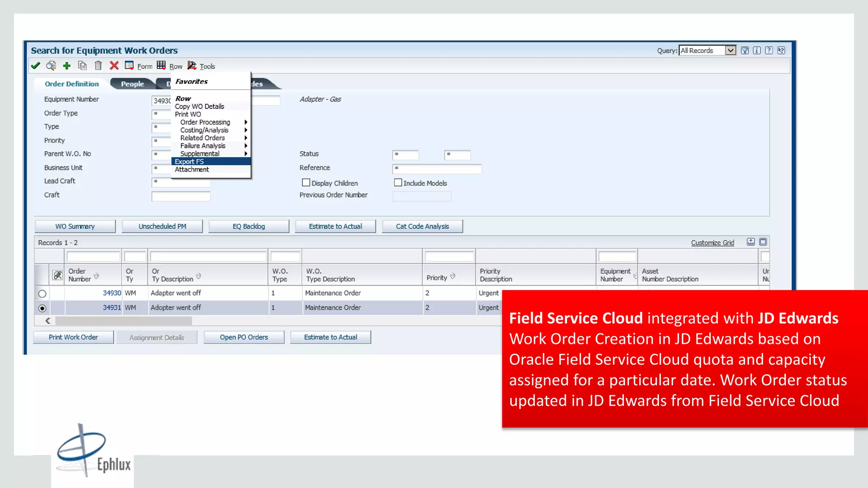Click the Reference input field
Screen dimensions: 868x488
click(437, 169)
